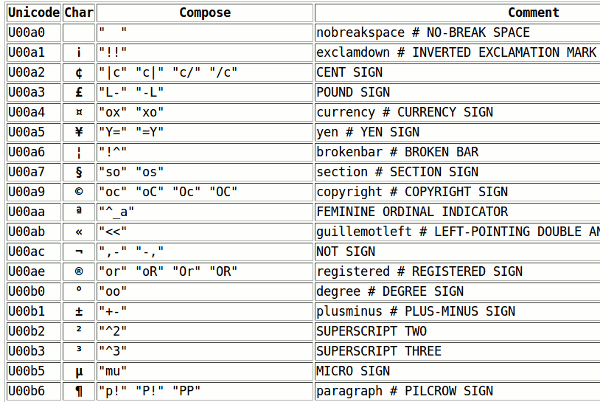Click the NOT SIGN comment cell
Screen dimensions: 600x402
(458, 251)
